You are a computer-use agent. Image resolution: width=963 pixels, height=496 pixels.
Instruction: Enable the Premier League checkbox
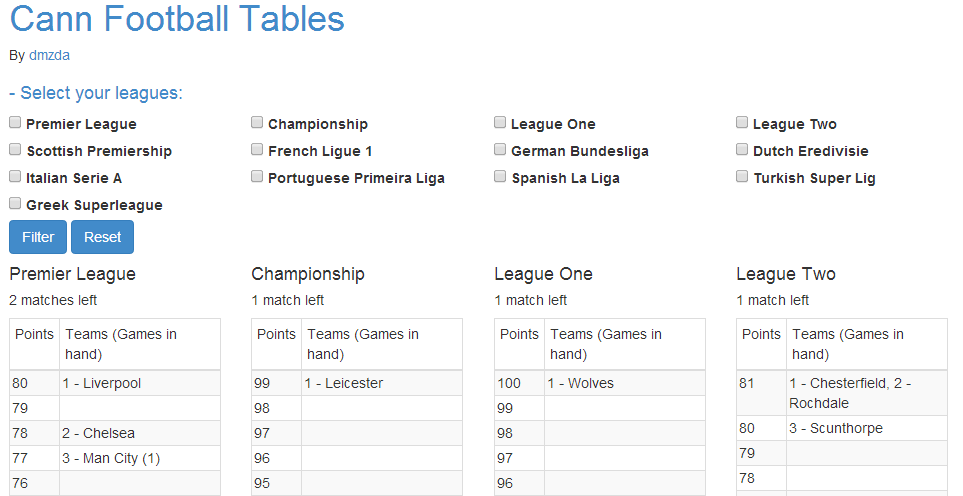coord(15,123)
